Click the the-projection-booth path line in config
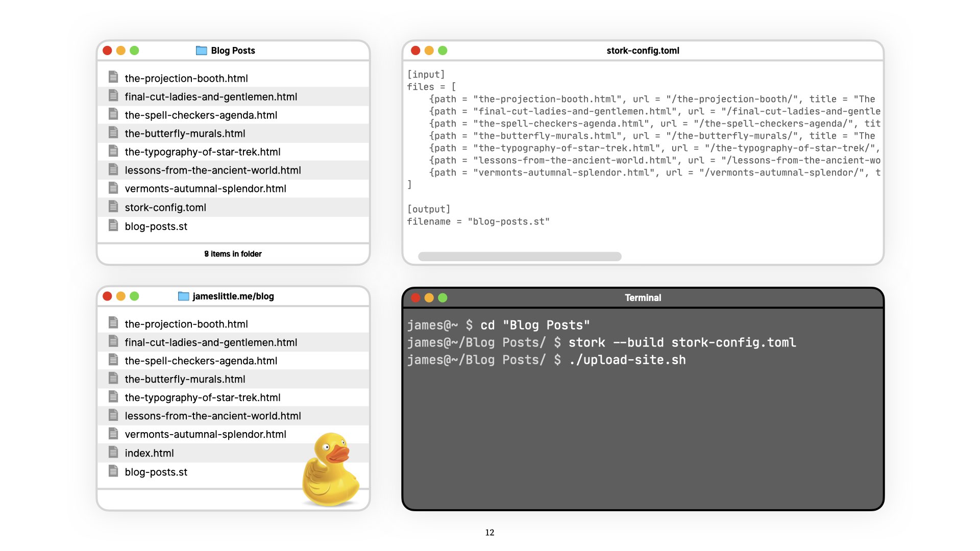The height and width of the screenshot is (551, 980). point(652,99)
